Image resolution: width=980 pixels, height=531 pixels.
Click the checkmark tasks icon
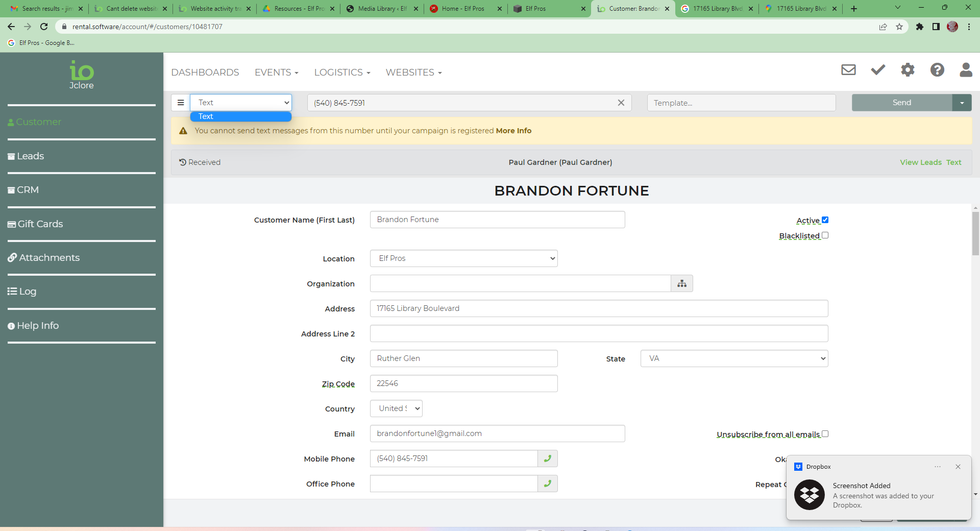tap(878, 70)
